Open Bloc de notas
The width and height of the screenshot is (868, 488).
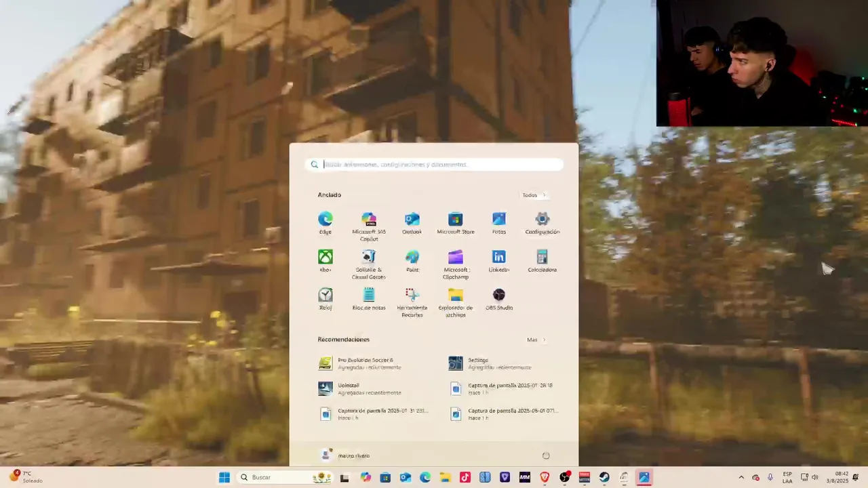pos(369,299)
